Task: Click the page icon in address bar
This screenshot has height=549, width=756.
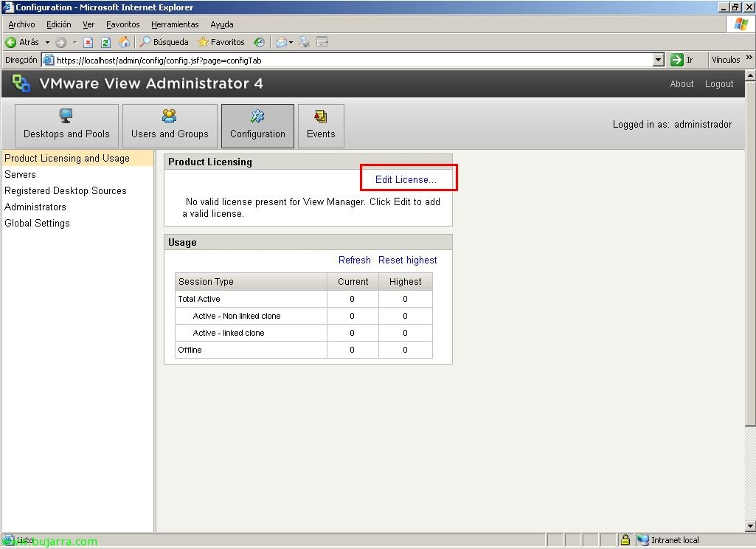Action: click(48, 61)
